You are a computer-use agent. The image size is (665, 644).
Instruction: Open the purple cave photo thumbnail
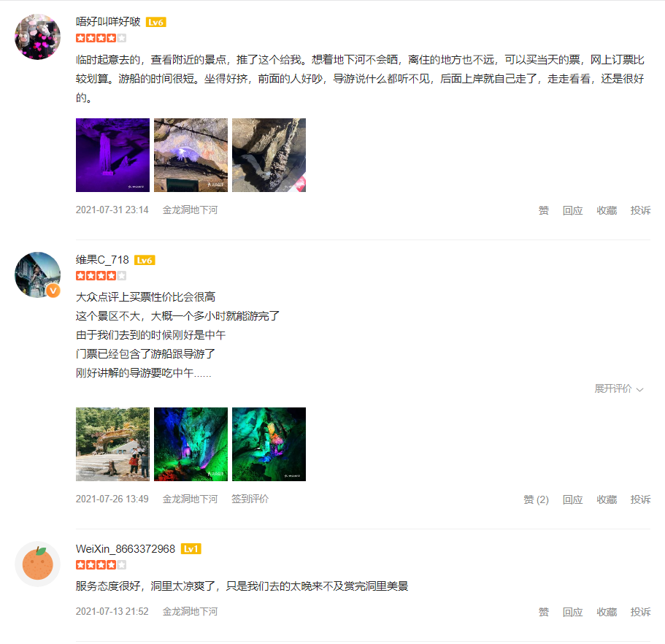point(113,155)
